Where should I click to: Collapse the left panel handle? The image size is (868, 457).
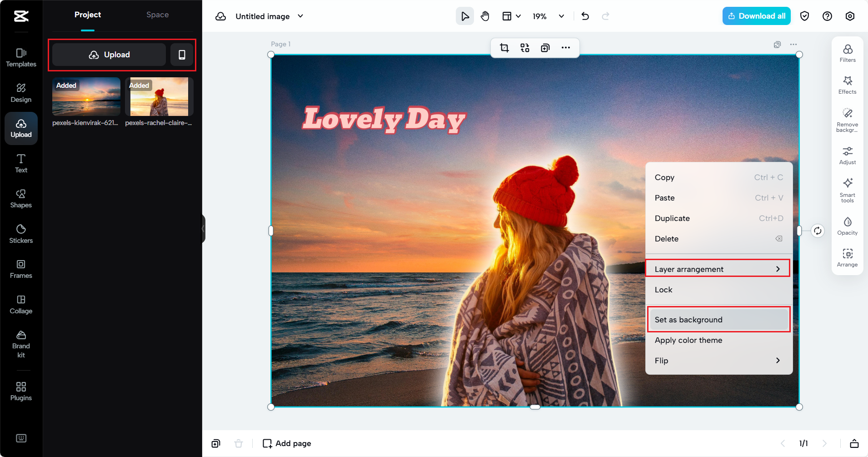click(x=203, y=229)
